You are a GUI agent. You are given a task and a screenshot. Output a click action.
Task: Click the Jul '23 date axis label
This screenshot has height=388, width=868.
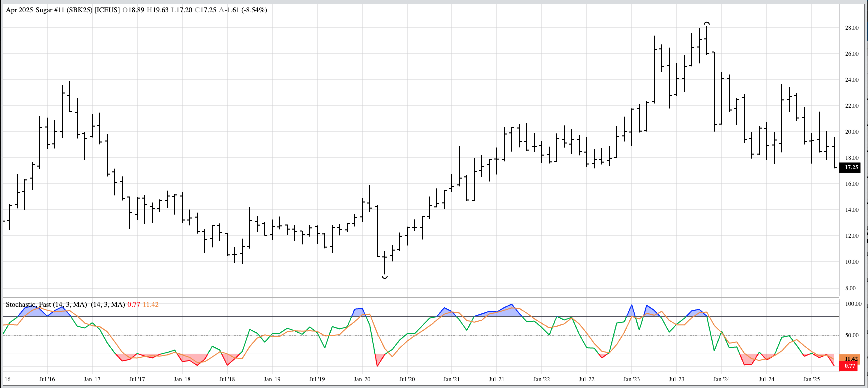[676, 379]
